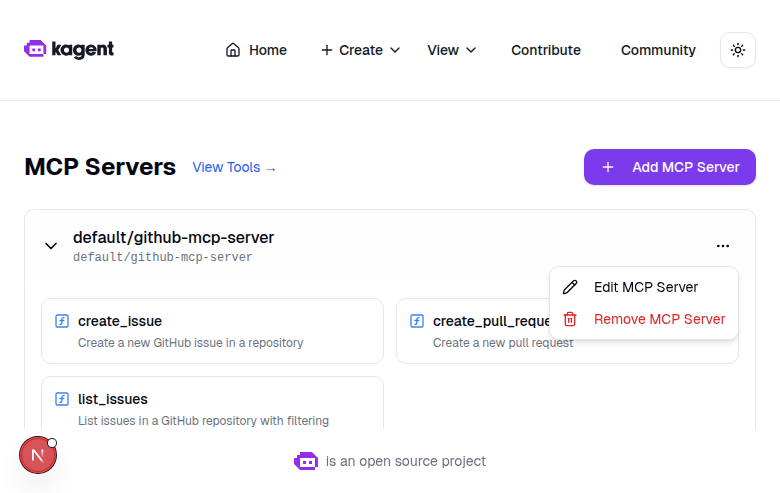Click the Add MCP Server button

(670, 167)
